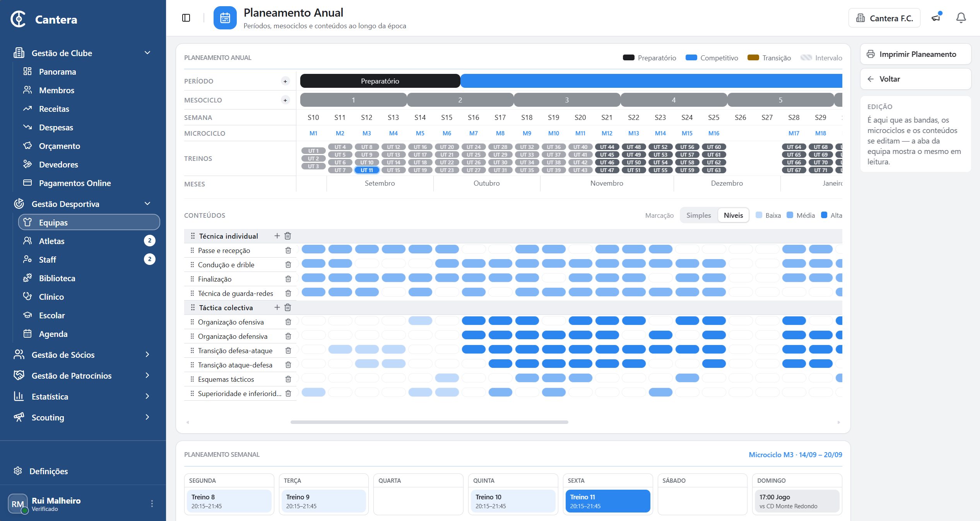Open announcements megaphone icon
This screenshot has height=521, width=980.
tap(936, 18)
